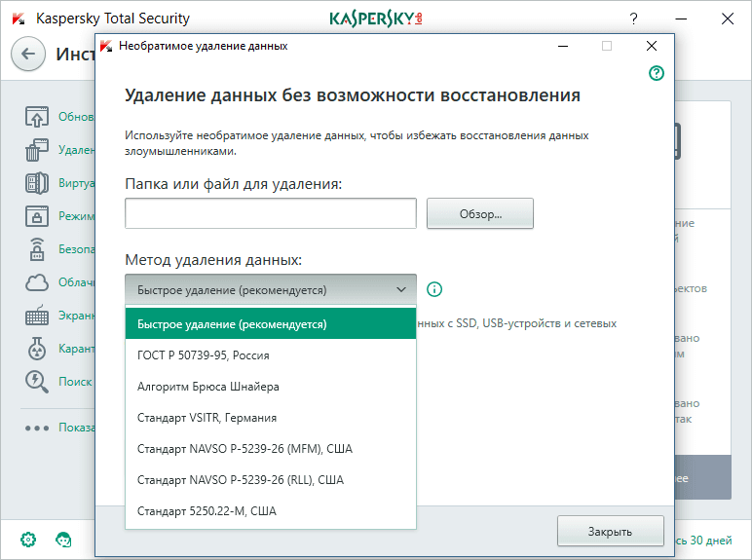The height and width of the screenshot is (560, 752).
Task: Click the Kaspersky logo in the dialog title bar
Action: click(106, 46)
